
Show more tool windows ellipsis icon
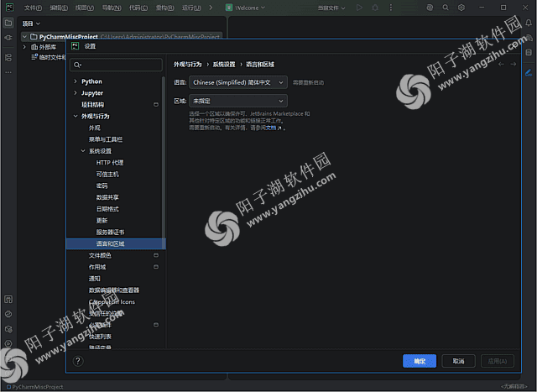tap(8, 72)
